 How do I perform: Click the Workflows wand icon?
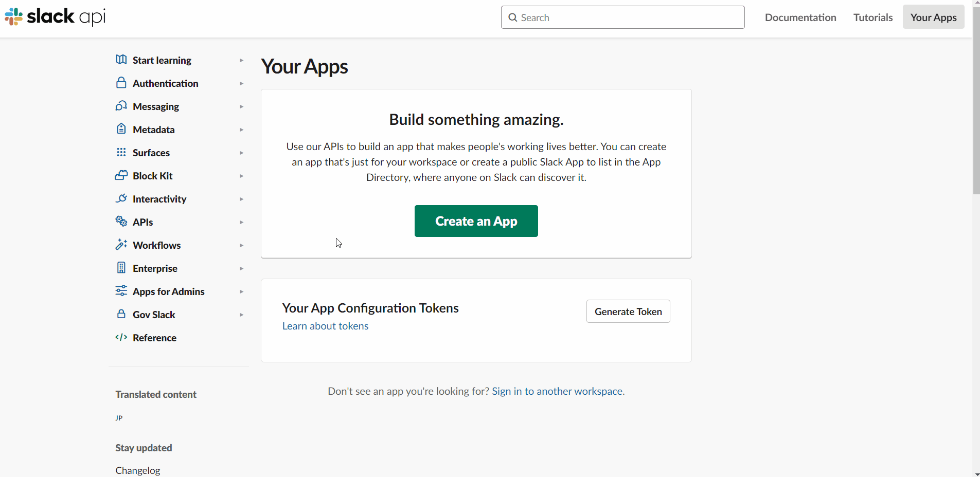[120, 245]
